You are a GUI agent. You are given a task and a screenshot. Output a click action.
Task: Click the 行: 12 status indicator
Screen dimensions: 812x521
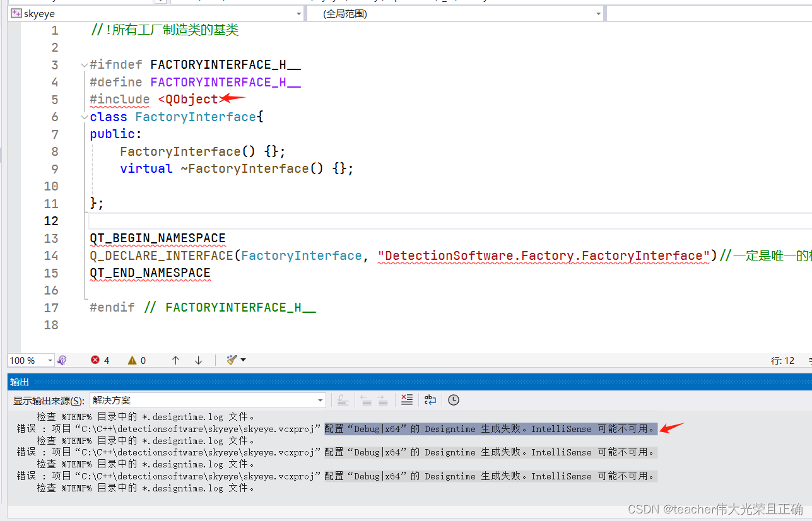[x=783, y=361]
